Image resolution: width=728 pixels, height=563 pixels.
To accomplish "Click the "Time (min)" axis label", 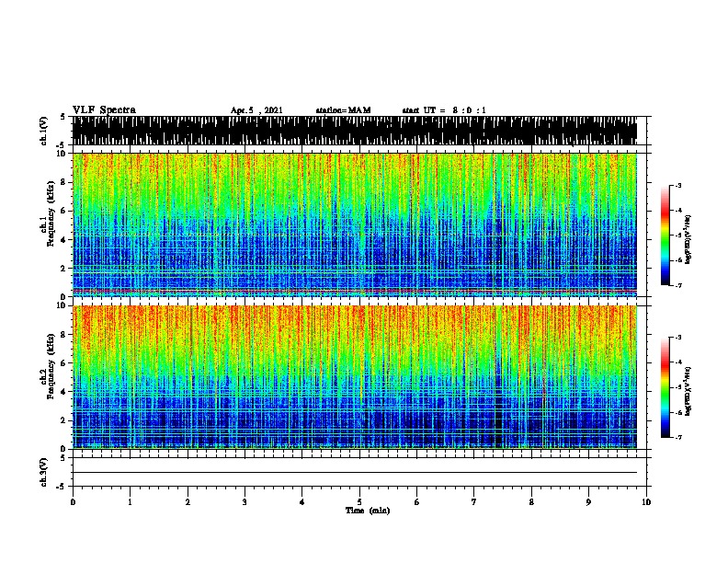I will (368, 511).
